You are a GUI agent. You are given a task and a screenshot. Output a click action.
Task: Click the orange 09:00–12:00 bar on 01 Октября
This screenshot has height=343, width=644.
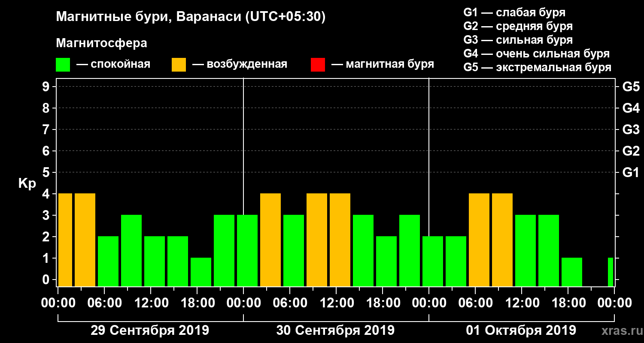[x=502, y=240]
